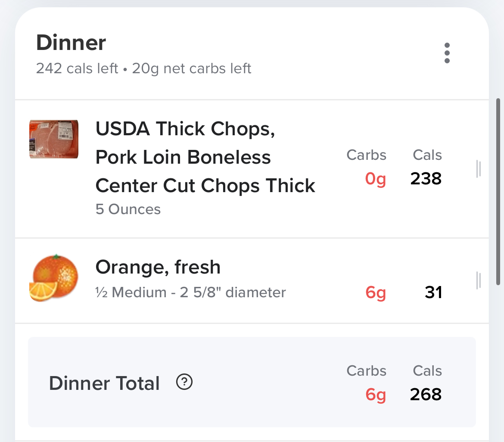The image size is (504, 442).
Task: Click the vertical scrollbar on the right
Action: click(499, 190)
